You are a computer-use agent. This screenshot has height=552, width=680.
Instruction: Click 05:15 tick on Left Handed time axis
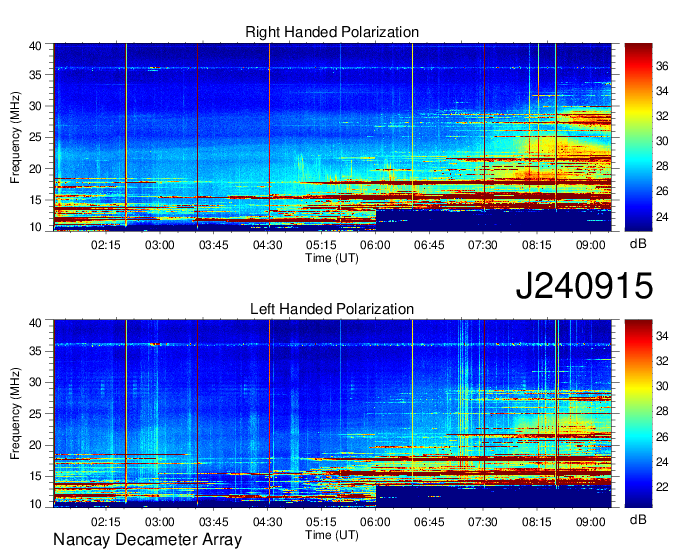click(x=321, y=522)
